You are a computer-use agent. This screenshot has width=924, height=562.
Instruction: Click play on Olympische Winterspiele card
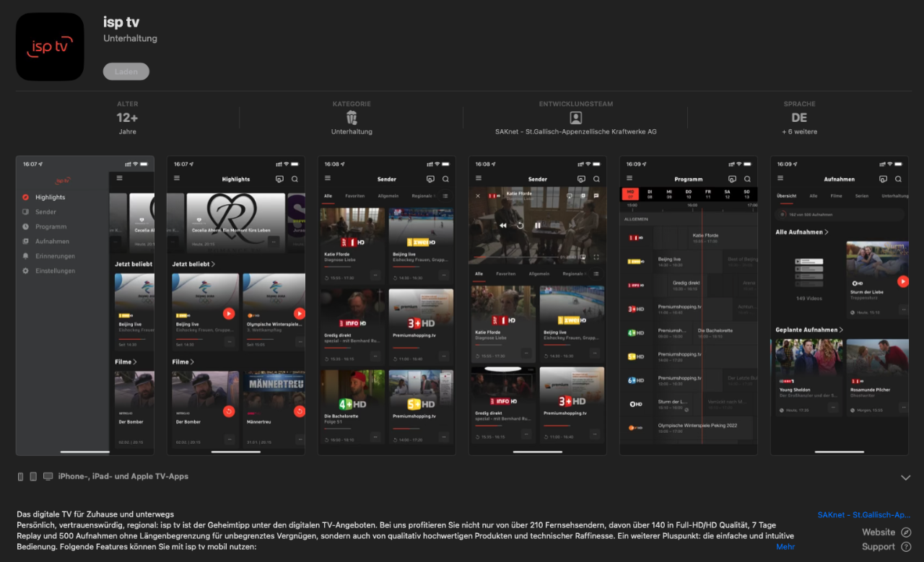point(299,313)
